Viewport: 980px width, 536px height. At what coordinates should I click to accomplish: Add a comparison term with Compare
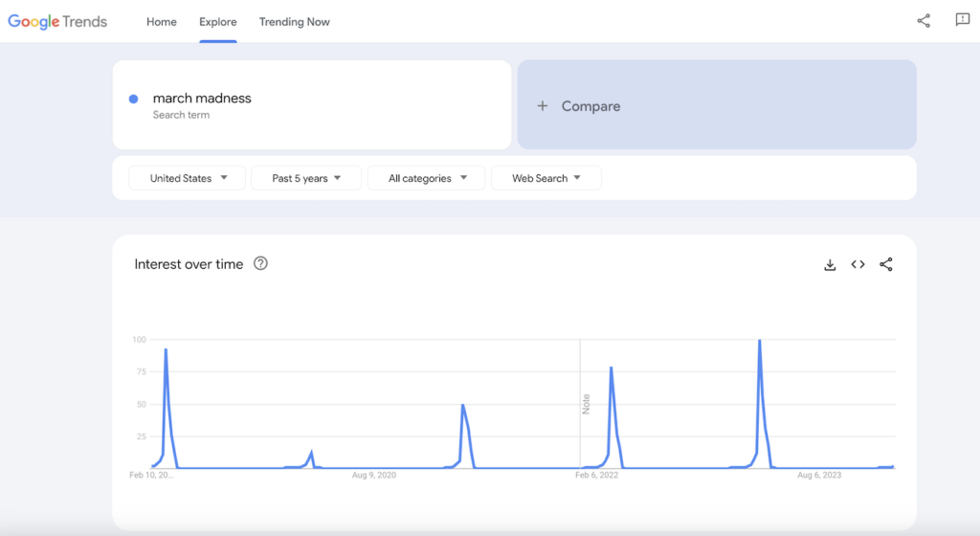pyautogui.click(x=717, y=105)
